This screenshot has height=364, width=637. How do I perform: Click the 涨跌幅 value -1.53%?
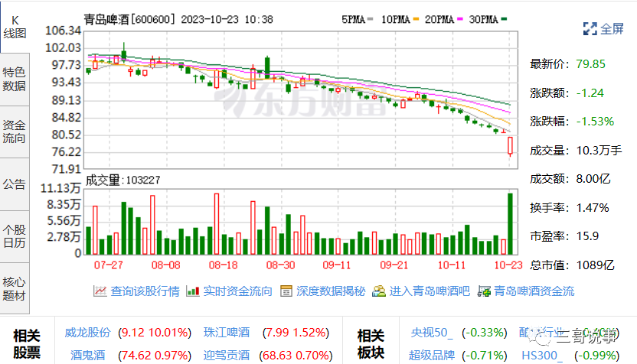tap(595, 122)
